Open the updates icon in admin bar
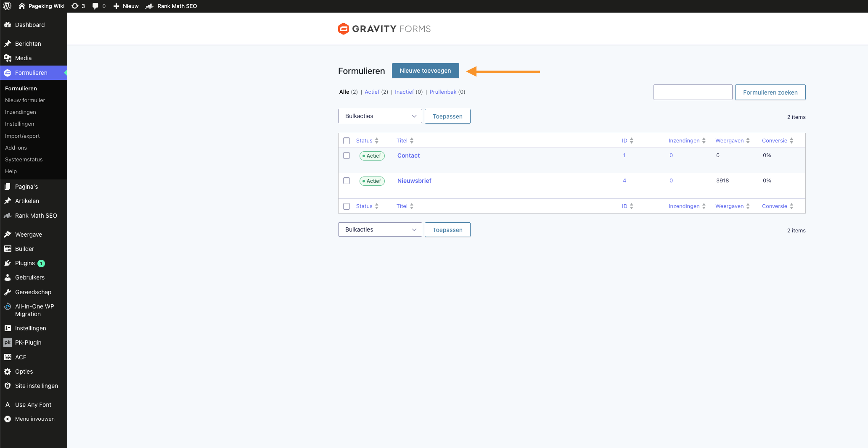This screenshot has height=448, width=868. 75,6
